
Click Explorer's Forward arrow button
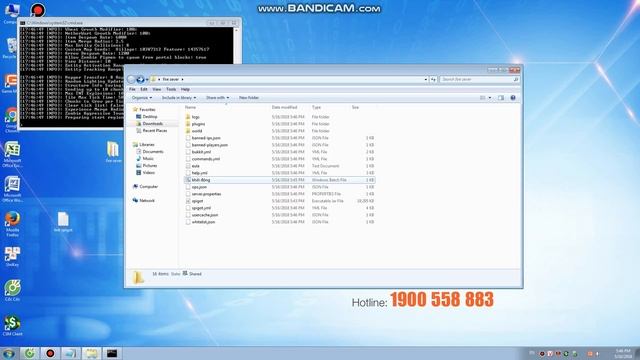tap(140, 79)
